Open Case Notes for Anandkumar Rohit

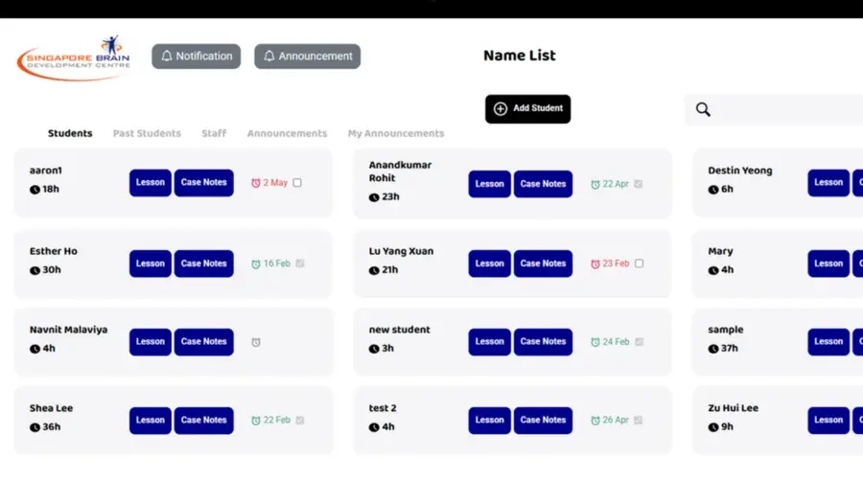point(543,184)
